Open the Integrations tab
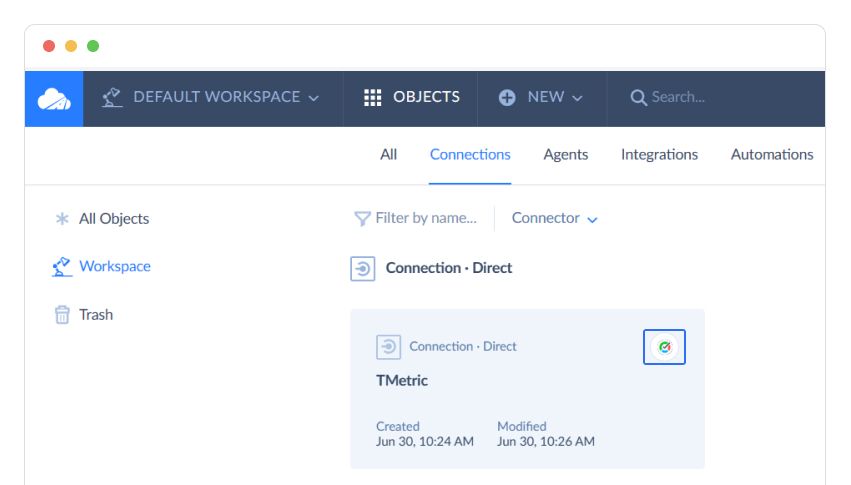 [659, 155]
